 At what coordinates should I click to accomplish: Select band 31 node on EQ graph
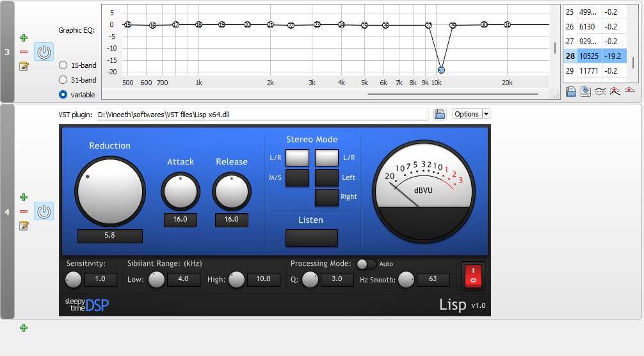[x=507, y=24]
